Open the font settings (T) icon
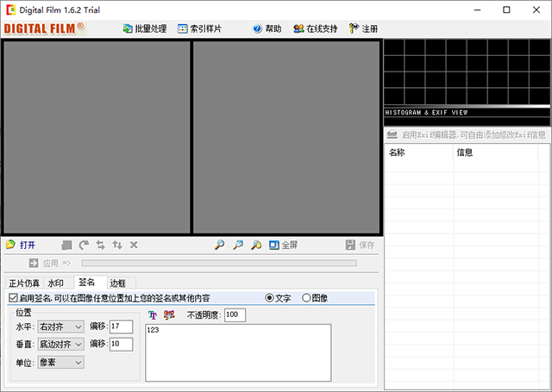Image resolution: width=552 pixels, height=392 pixels. (x=154, y=314)
